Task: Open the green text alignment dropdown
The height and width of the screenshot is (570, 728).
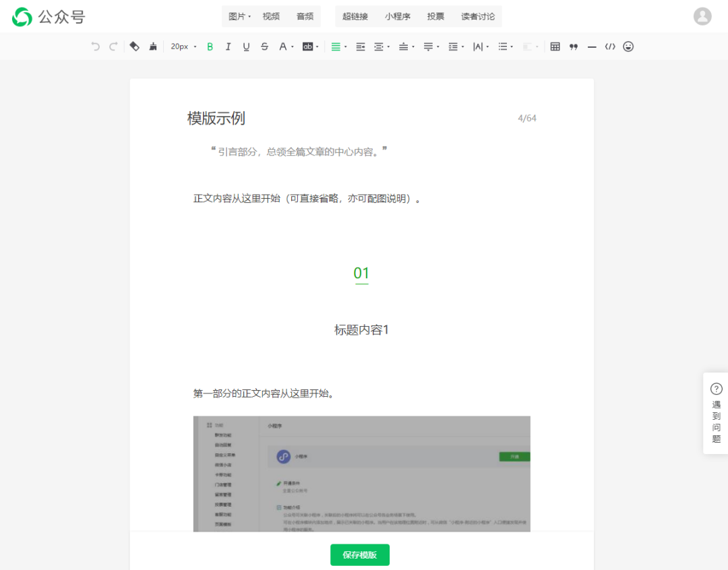Action: (x=338, y=46)
